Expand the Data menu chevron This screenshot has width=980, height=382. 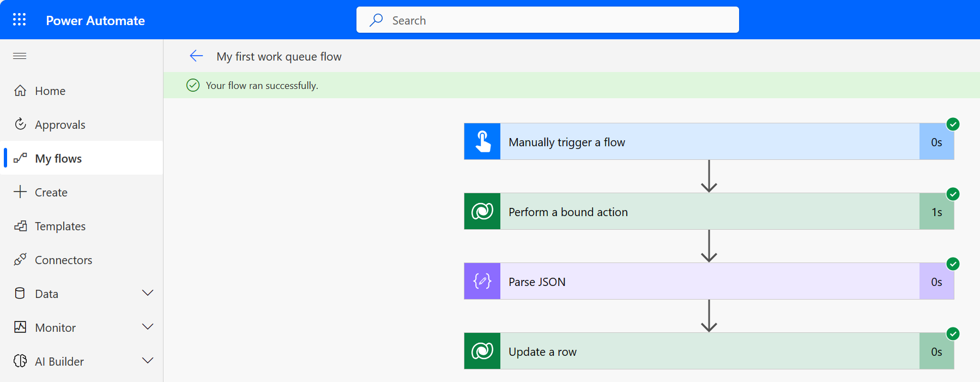148,293
